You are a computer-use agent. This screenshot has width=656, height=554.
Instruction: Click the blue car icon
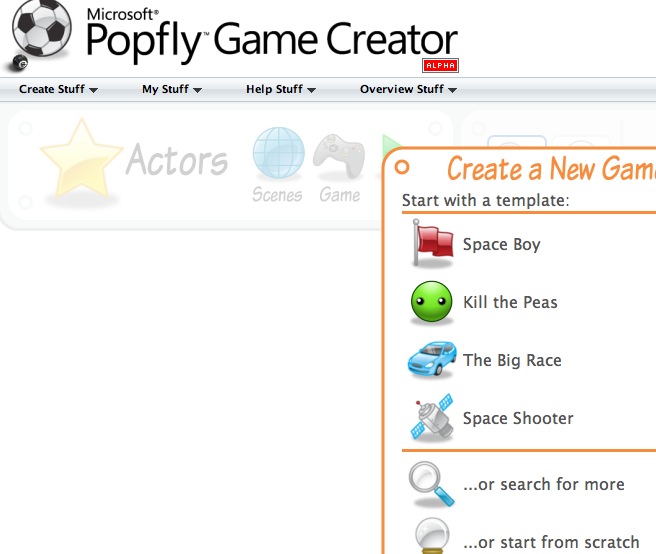coord(432,359)
